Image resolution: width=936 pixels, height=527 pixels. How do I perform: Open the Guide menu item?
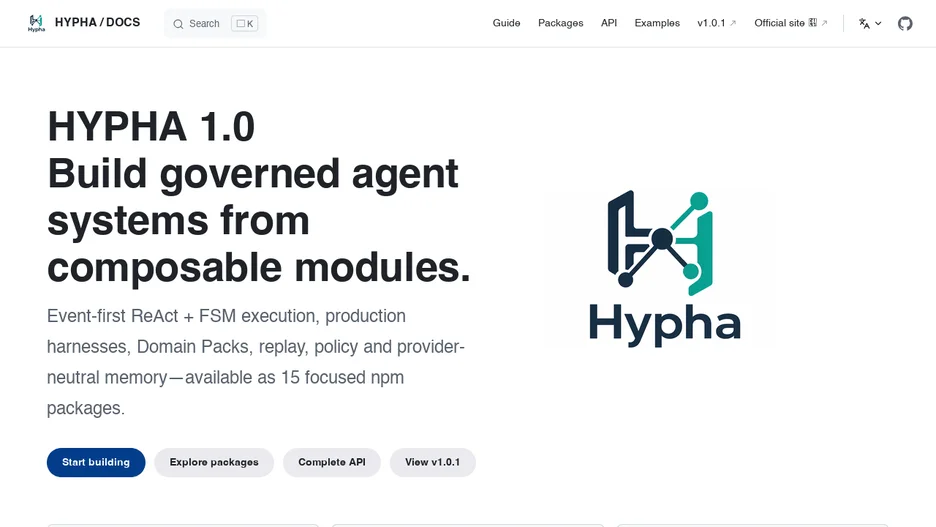506,23
